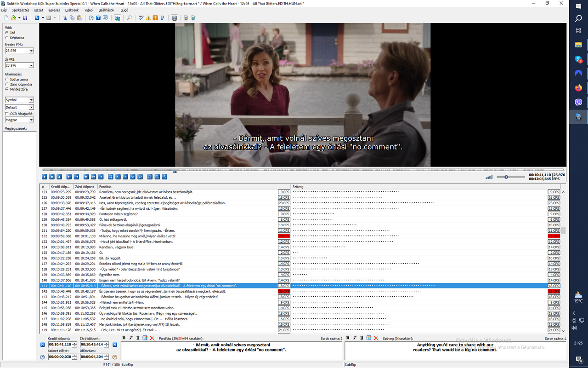Click the video seek bar position marker
Image resolution: width=588 pixels, height=368 pixels.
[175, 172]
